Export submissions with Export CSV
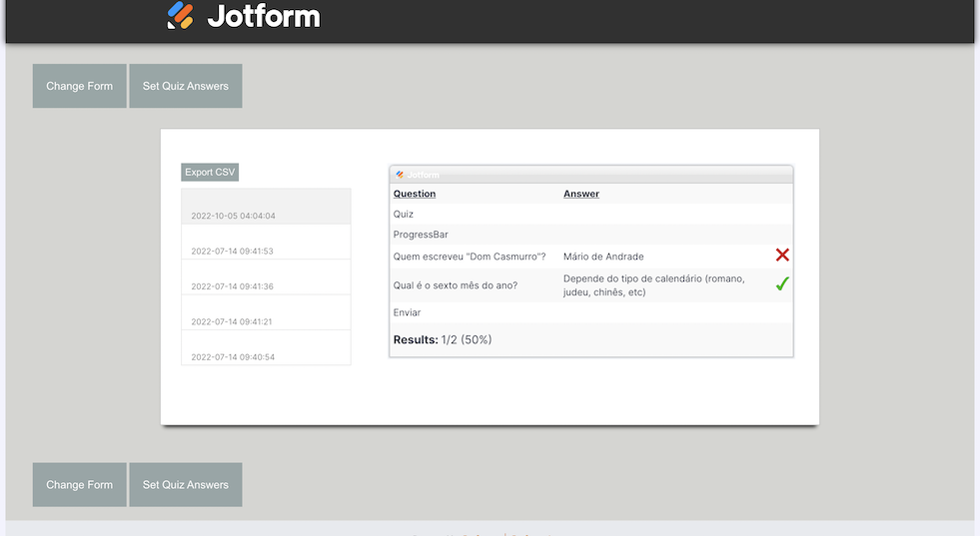 coord(210,172)
